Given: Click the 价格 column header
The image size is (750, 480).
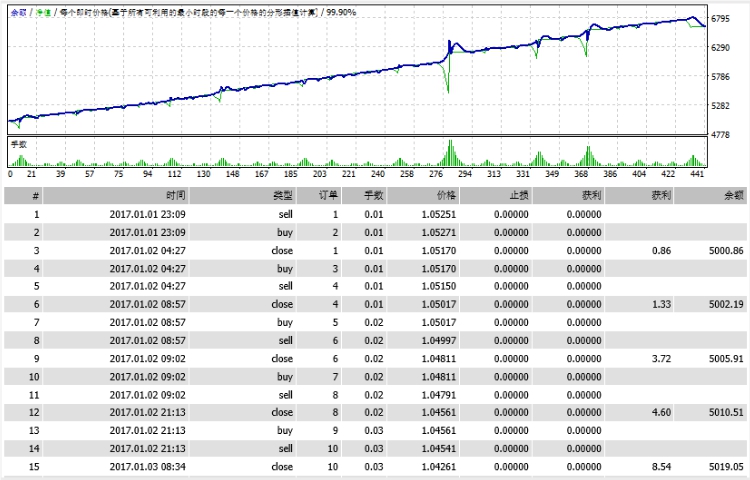Looking at the screenshot, I should 423,195.
